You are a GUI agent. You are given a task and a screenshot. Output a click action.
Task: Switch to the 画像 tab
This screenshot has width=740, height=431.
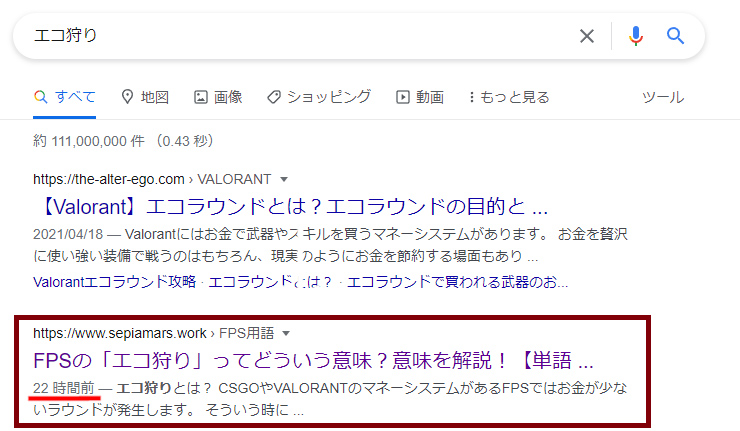[x=218, y=97]
